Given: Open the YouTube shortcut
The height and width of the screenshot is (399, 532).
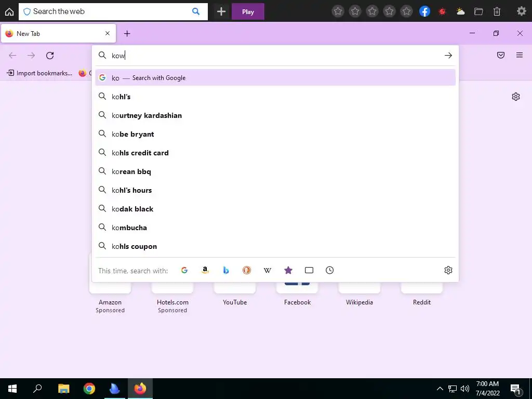Looking at the screenshot, I should (235, 295).
